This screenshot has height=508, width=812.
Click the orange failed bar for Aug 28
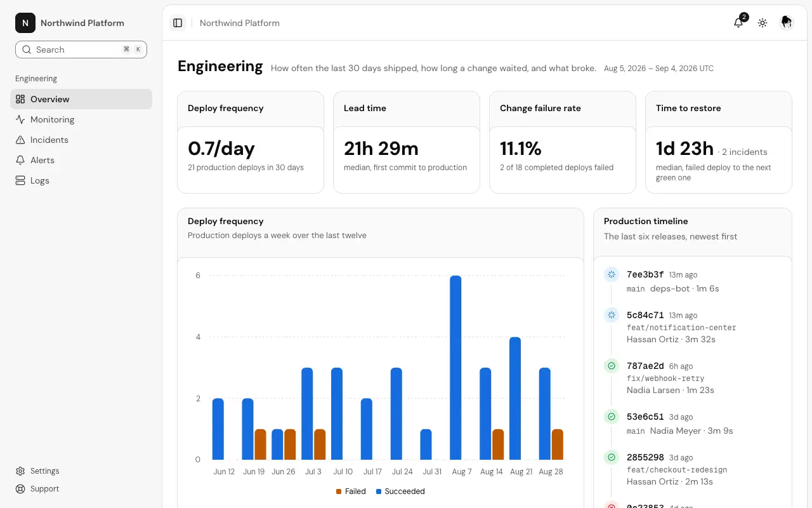(557, 444)
